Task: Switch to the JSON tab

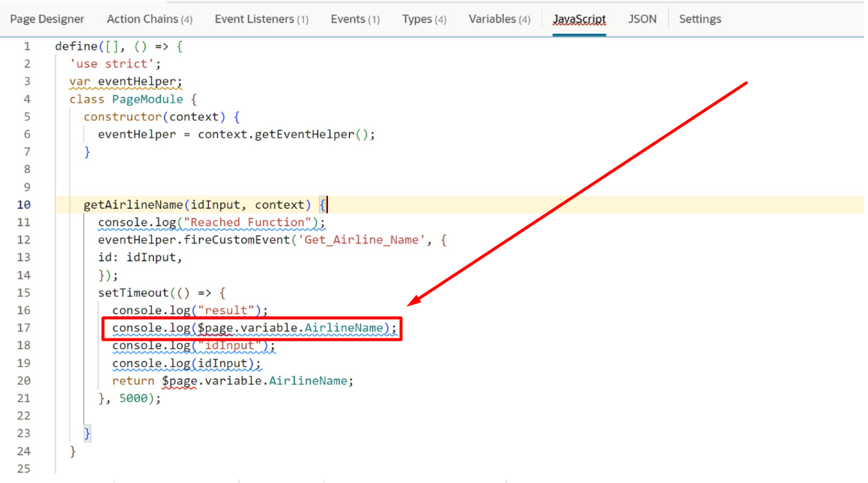Action: (x=642, y=19)
